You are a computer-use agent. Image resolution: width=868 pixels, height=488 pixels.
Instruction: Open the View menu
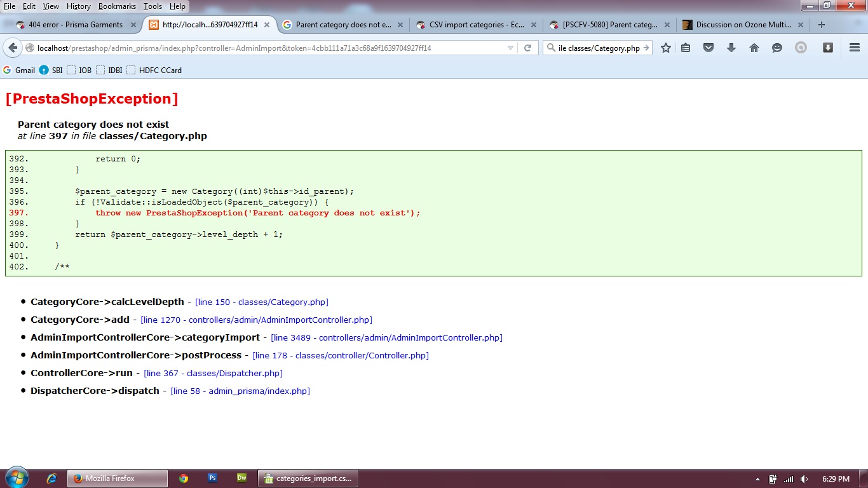point(51,6)
